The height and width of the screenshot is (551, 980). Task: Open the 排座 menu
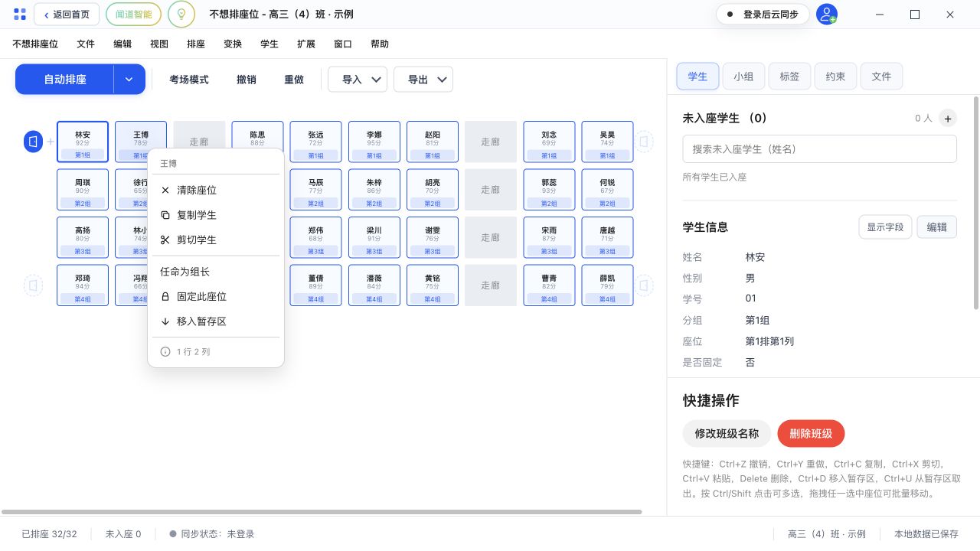(196, 44)
